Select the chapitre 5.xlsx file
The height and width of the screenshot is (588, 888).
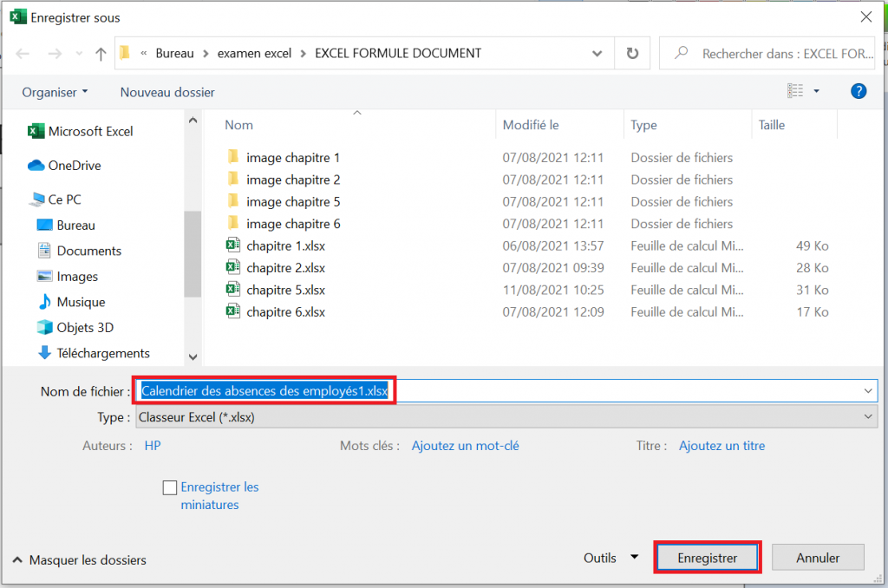click(x=286, y=290)
